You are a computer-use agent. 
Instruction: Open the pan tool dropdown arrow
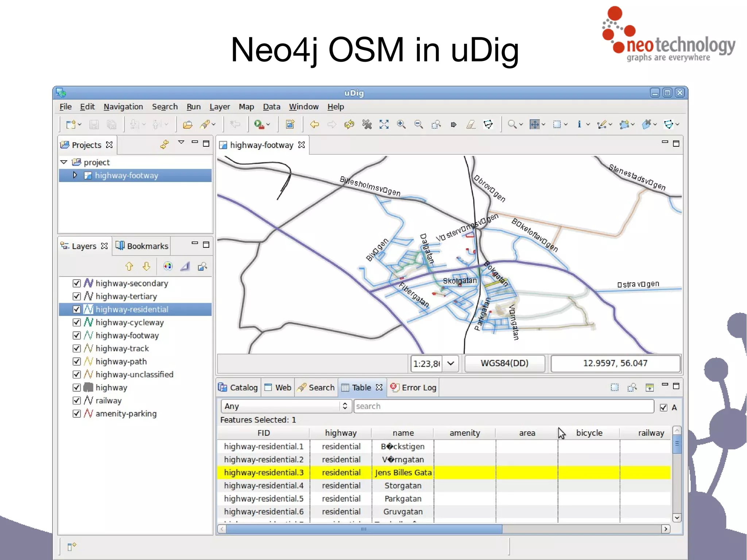point(543,125)
